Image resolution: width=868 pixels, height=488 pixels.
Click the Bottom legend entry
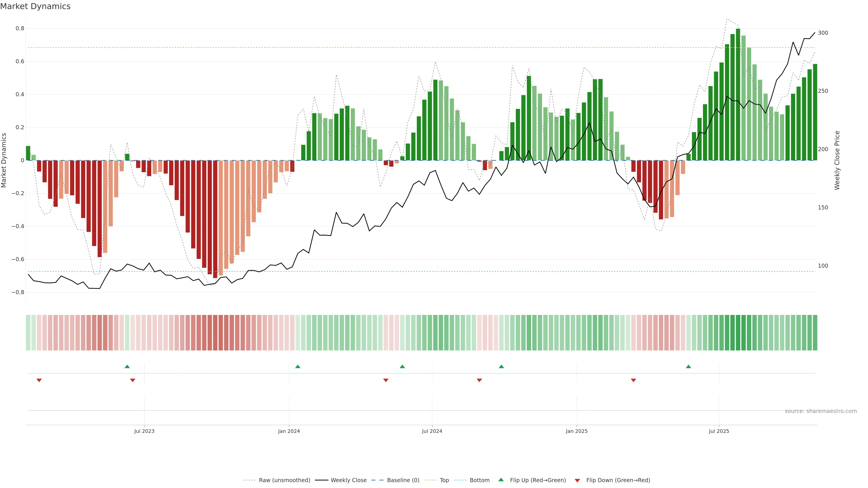point(479,480)
